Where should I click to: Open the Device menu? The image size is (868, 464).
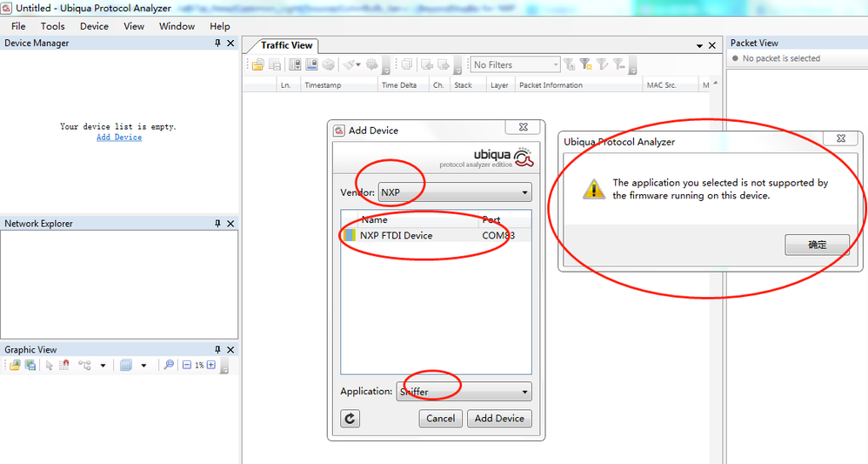(94, 26)
